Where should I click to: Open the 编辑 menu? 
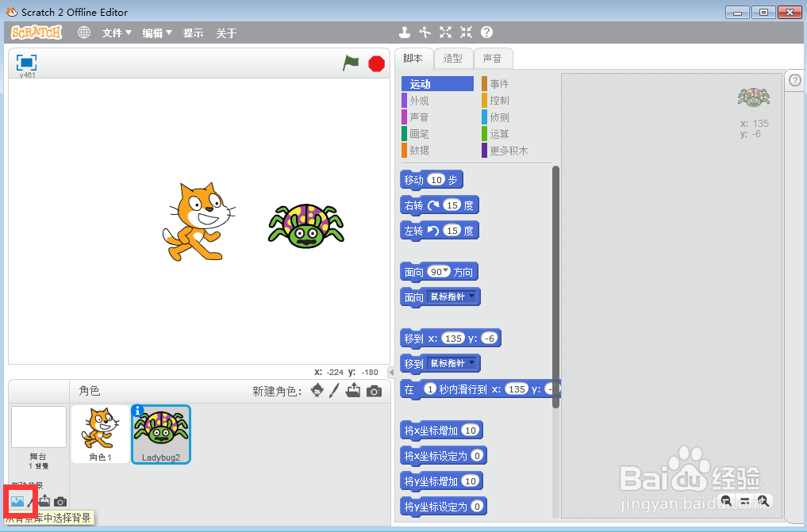pyautogui.click(x=157, y=33)
